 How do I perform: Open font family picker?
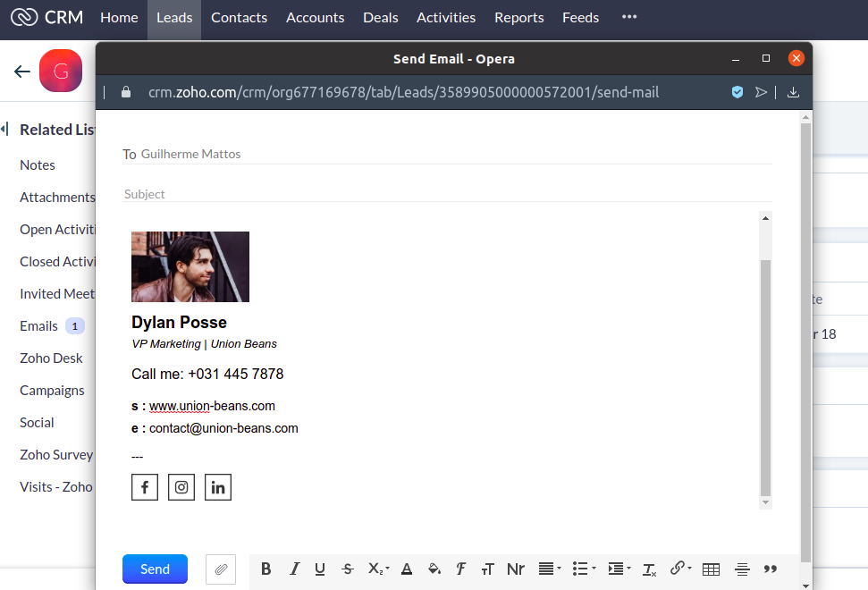point(460,569)
